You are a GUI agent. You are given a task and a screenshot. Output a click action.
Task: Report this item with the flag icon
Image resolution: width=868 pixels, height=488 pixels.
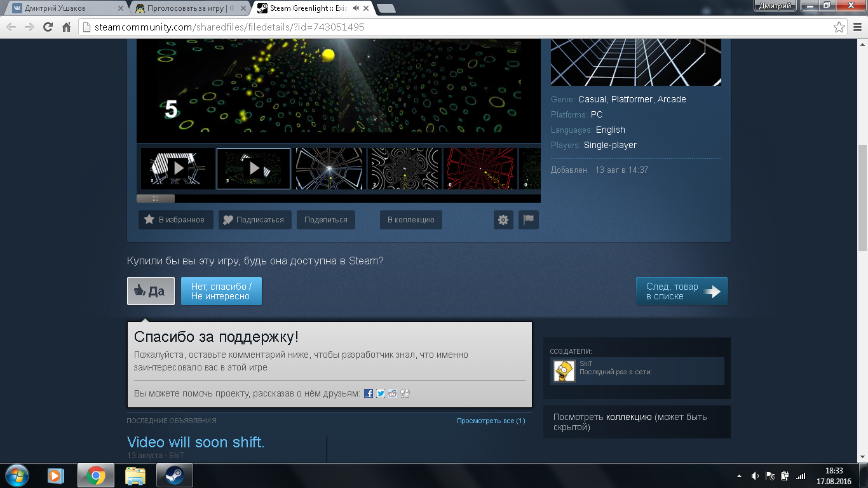point(528,220)
